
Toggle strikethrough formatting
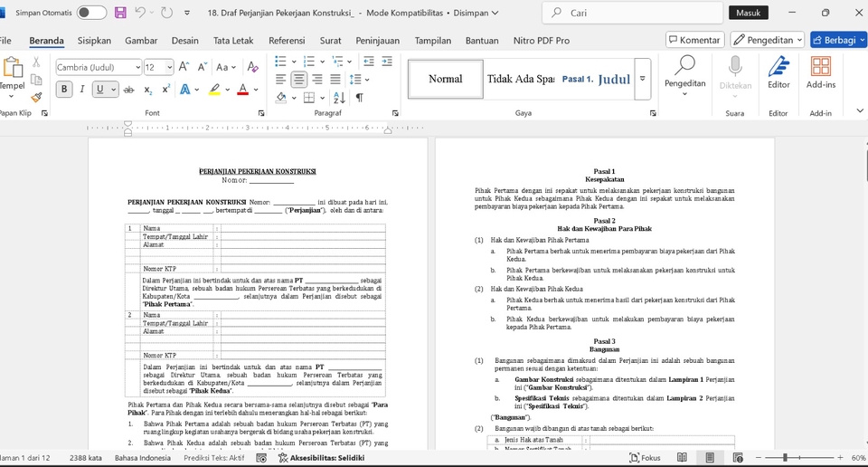point(129,90)
